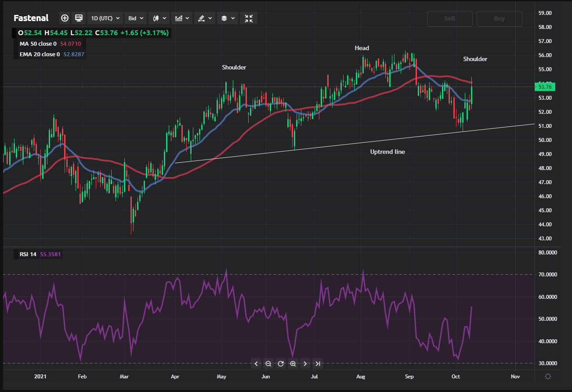This screenshot has height=392, width=572.
Task: Open the chart monitor layout icon
Action: 79,18
